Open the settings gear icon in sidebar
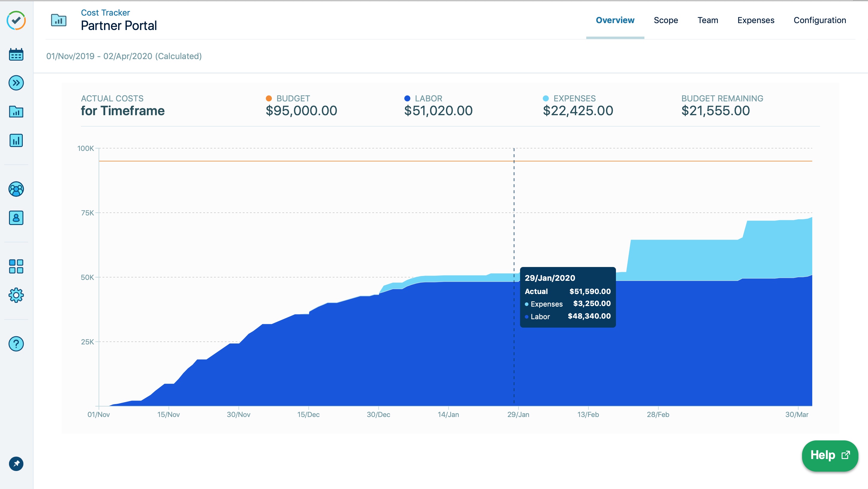 (x=16, y=295)
